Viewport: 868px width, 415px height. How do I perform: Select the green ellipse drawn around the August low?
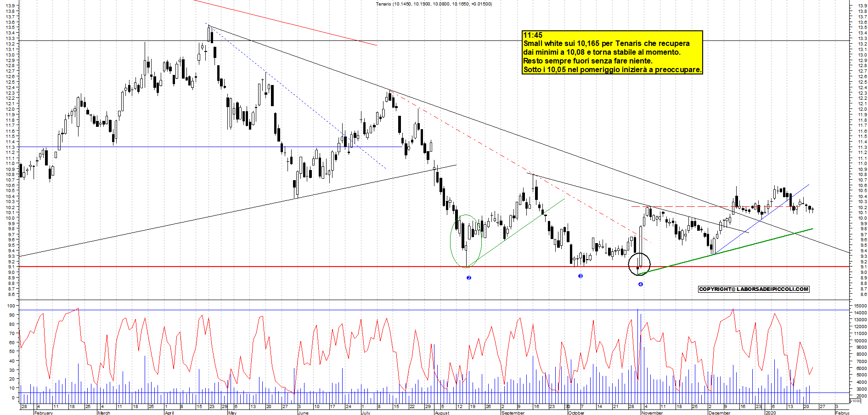pos(466,241)
